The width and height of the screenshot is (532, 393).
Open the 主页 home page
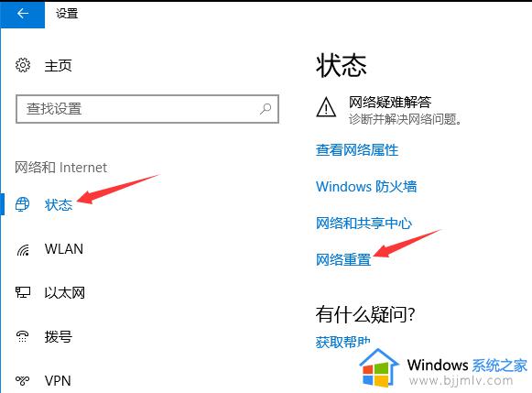coord(58,66)
